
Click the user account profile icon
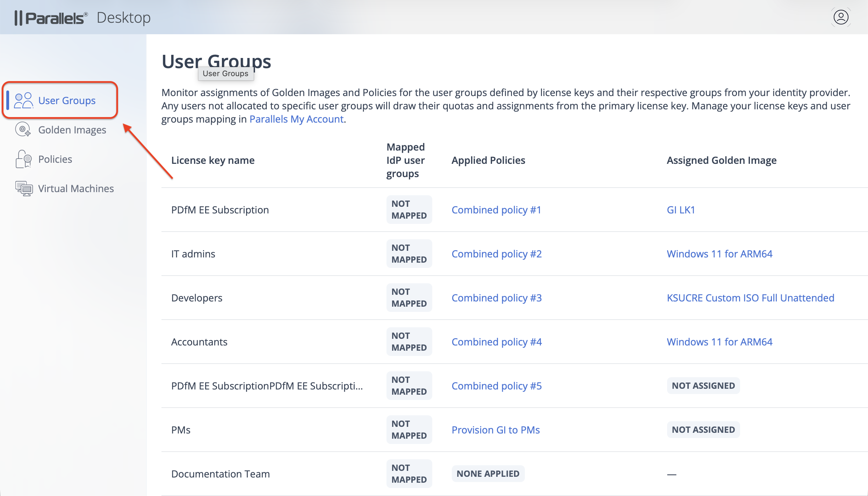841,17
